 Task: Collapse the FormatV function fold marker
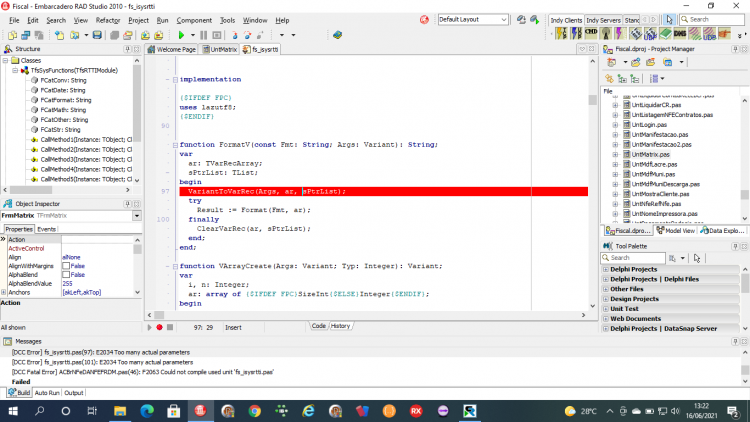click(175, 144)
